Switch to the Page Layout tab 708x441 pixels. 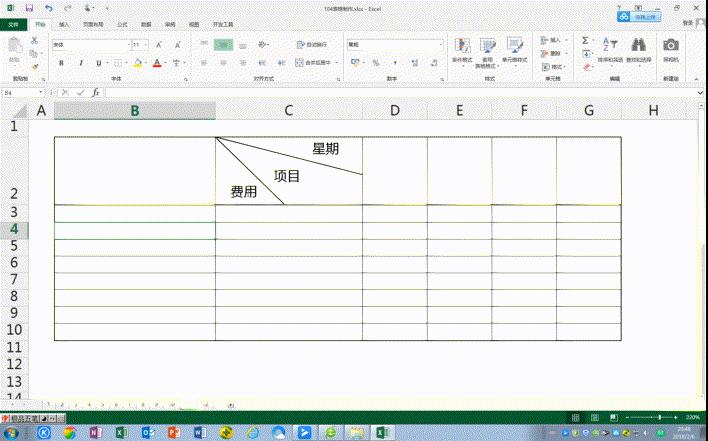(93, 24)
